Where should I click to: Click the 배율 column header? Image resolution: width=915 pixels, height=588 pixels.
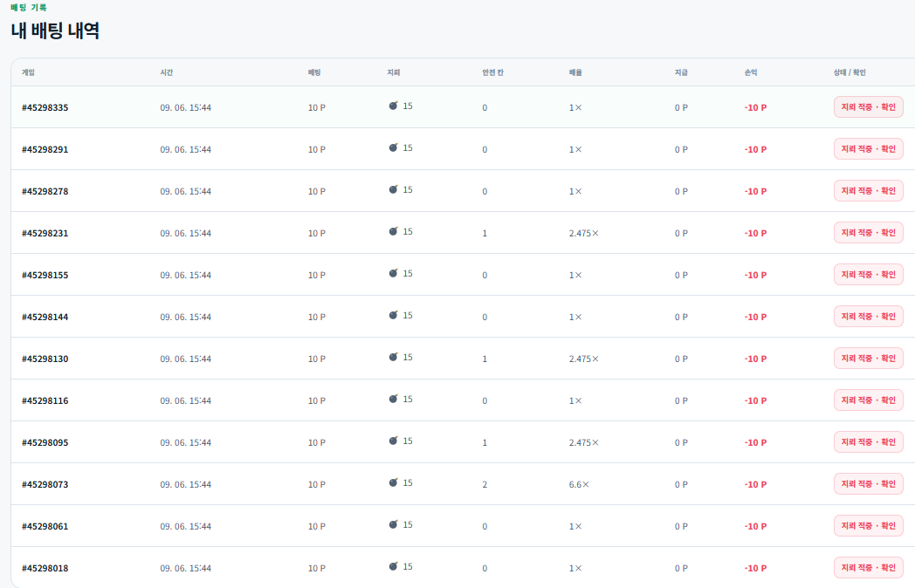(x=575, y=72)
